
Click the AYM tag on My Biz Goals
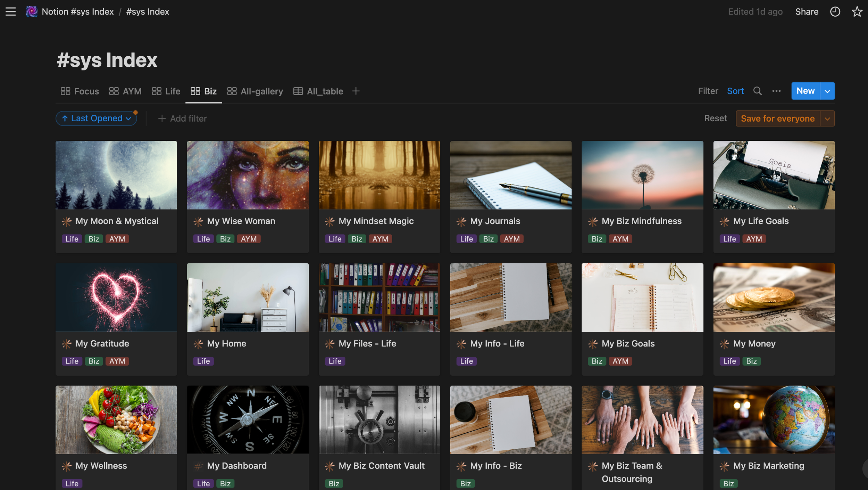tap(620, 361)
